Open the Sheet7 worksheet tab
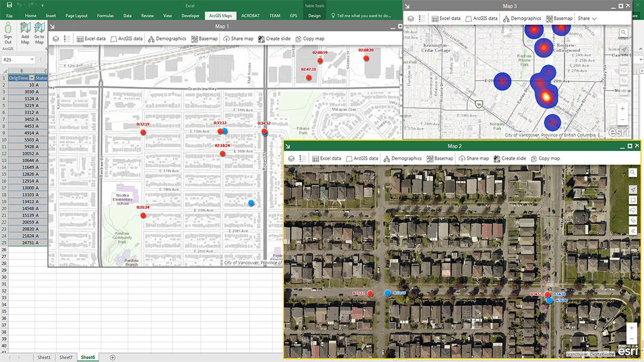Image resolution: width=644 pixels, height=362 pixels. pyautogui.click(x=66, y=357)
